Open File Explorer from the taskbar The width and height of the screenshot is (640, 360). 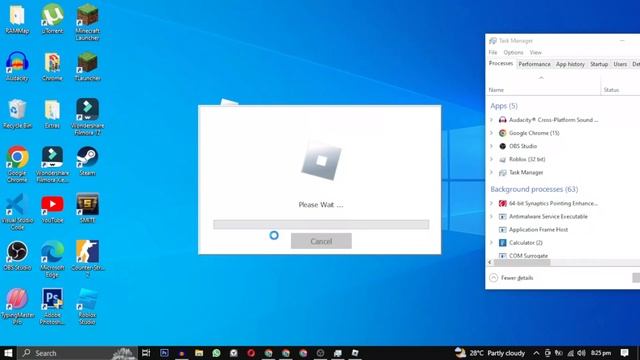pyautogui.click(x=199, y=353)
